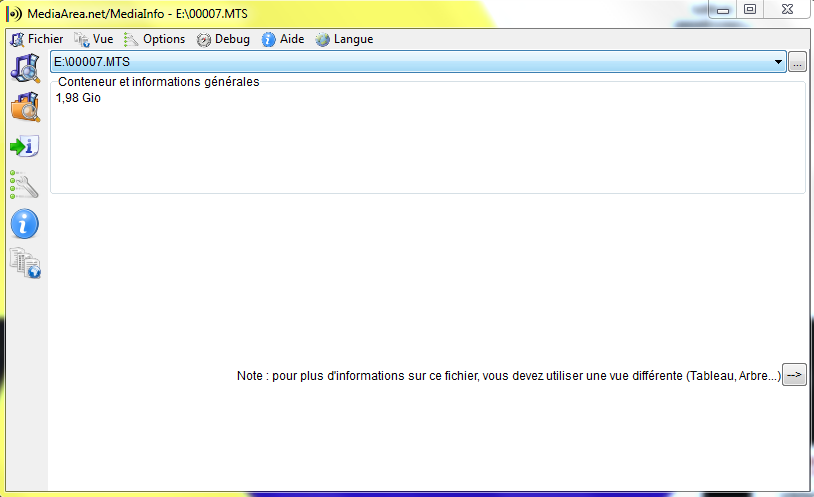Click the MediaInfo title bar app icon
Screen dimensions: 814x497
pos(14,14)
